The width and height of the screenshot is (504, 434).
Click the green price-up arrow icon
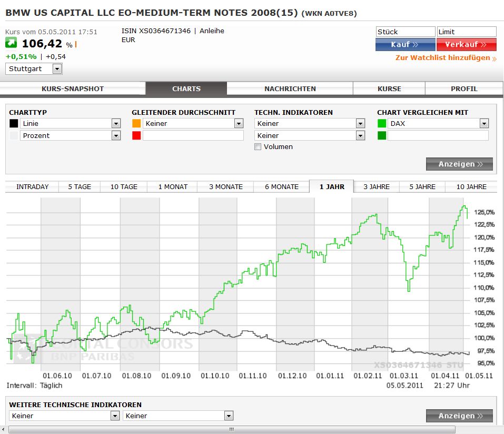11,43
